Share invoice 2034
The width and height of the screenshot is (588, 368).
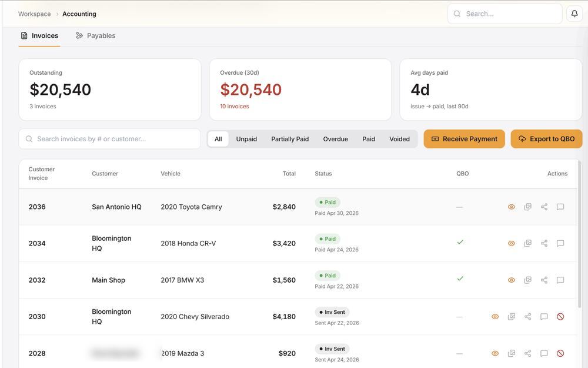(544, 243)
